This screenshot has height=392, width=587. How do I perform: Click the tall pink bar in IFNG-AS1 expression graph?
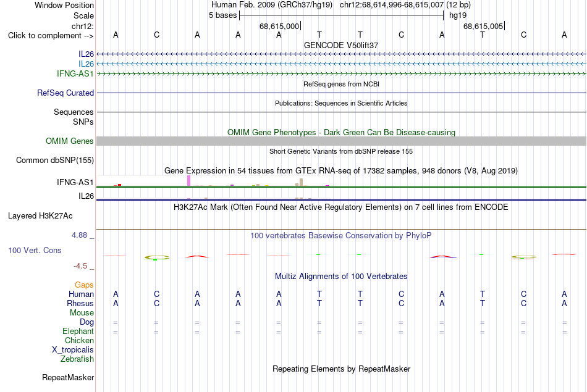(x=189, y=181)
